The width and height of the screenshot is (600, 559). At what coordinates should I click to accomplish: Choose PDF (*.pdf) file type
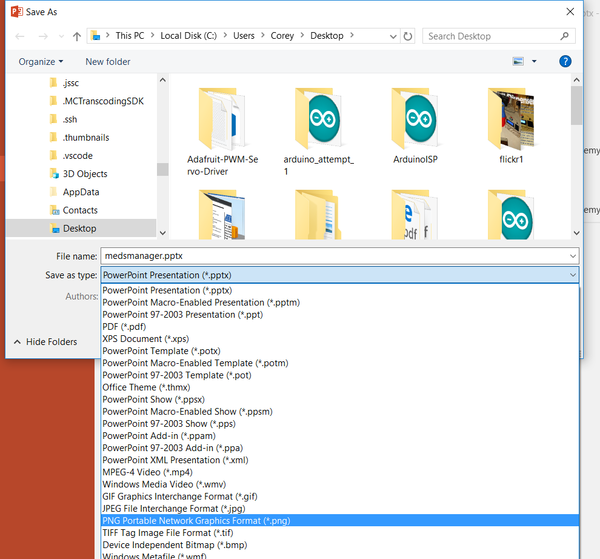340,327
